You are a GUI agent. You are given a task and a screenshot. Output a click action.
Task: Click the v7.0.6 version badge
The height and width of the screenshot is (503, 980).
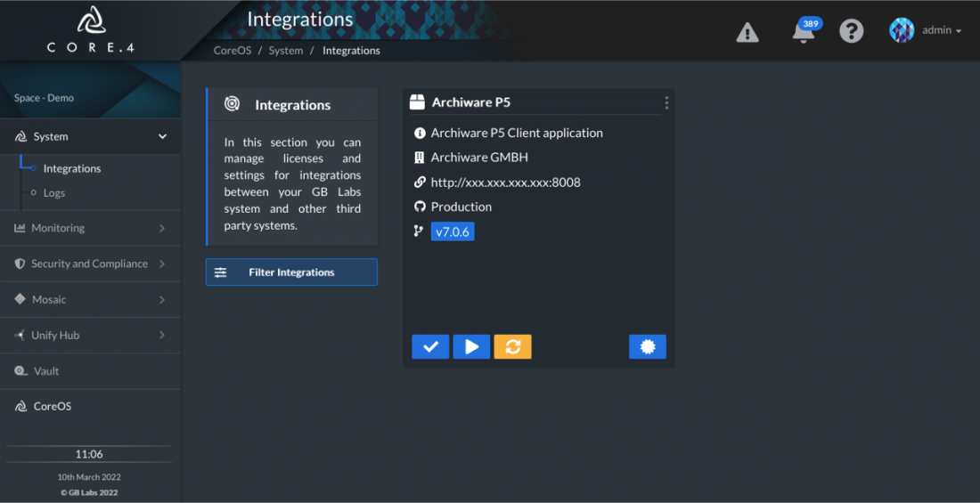(x=453, y=231)
